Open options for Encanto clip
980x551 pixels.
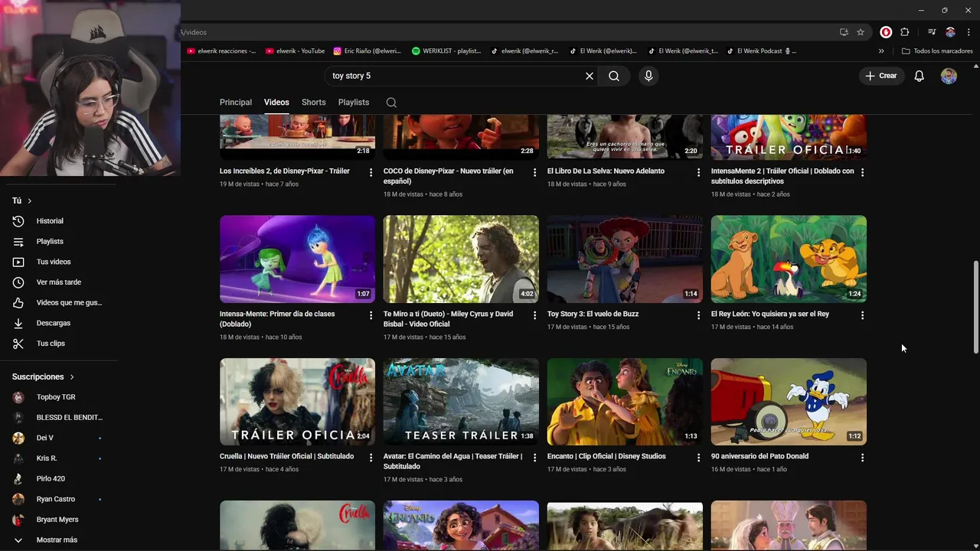pyautogui.click(x=698, y=458)
